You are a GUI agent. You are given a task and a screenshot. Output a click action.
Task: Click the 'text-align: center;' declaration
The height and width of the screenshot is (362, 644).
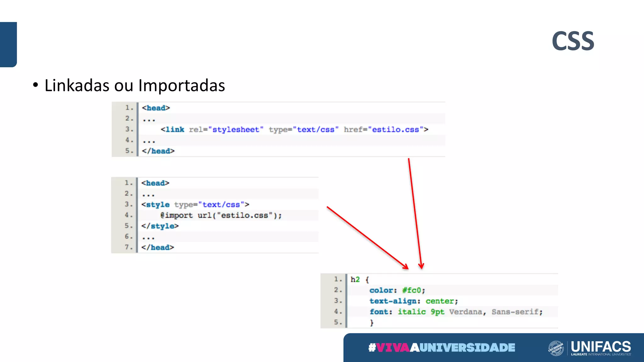point(414,301)
